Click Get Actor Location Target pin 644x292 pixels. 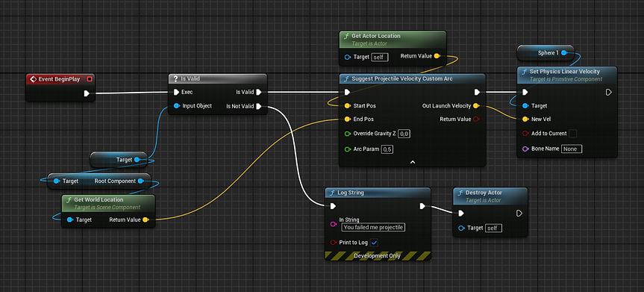click(348, 58)
